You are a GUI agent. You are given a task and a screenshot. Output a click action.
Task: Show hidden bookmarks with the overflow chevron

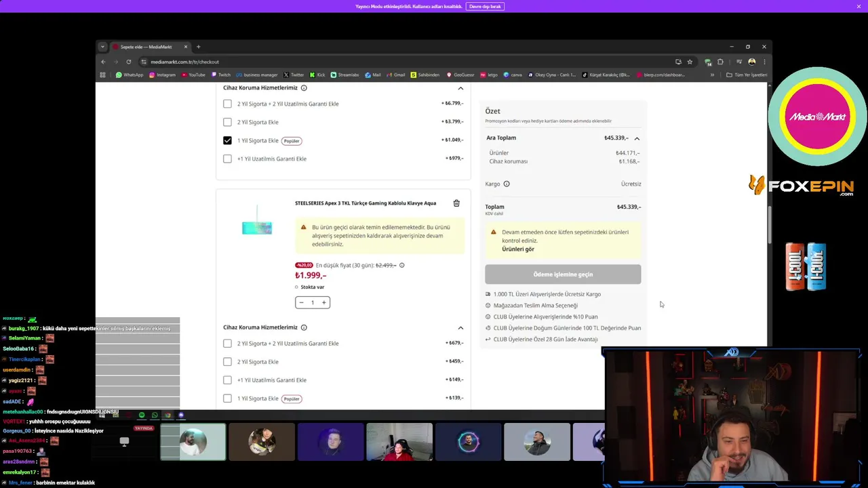pos(712,75)
